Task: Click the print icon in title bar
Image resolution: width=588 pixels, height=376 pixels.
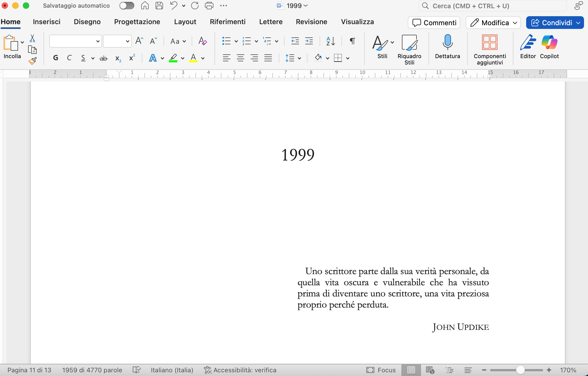Action: click(x=209, y=6)
